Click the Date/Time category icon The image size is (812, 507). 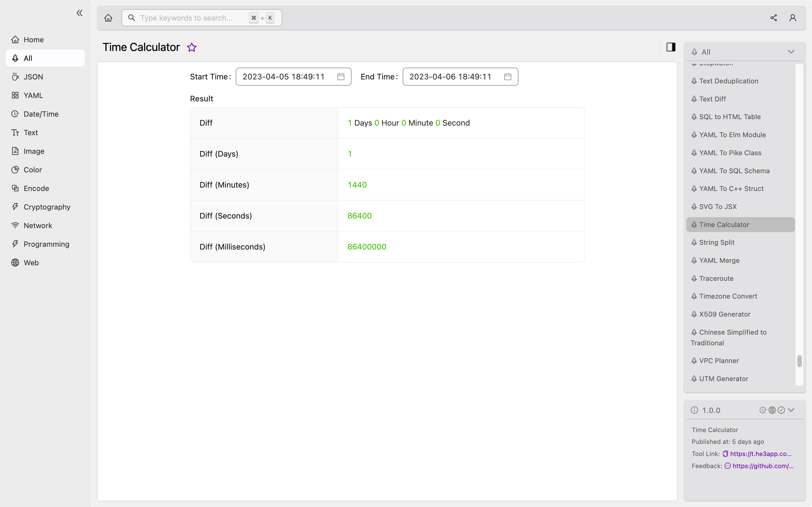(x=15, y=113)
